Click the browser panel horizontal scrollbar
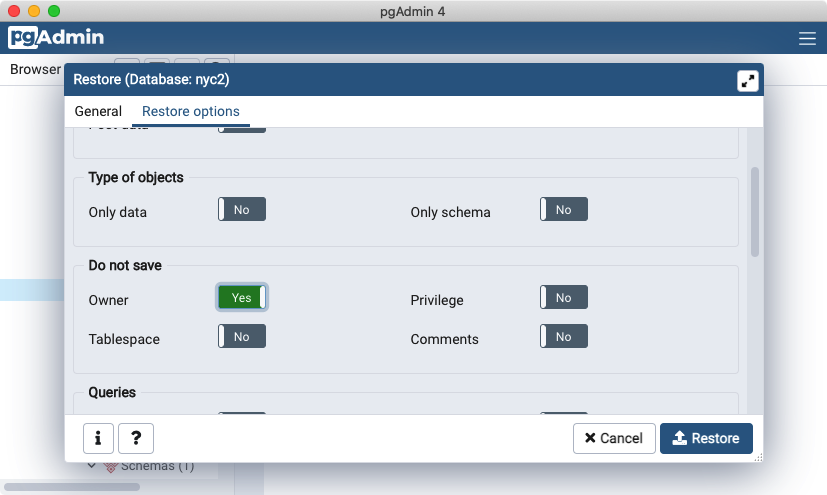This screenshot has height=495, width=827. click(72, 487)
